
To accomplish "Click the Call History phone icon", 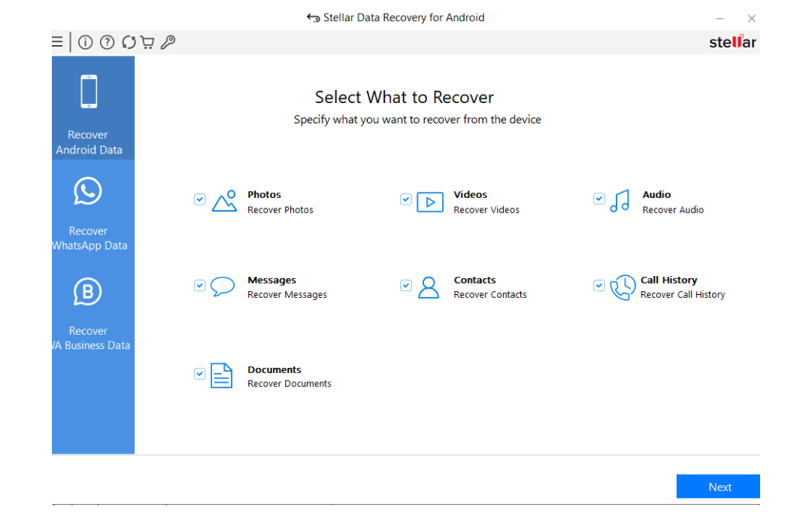I will tap(623, 287).
